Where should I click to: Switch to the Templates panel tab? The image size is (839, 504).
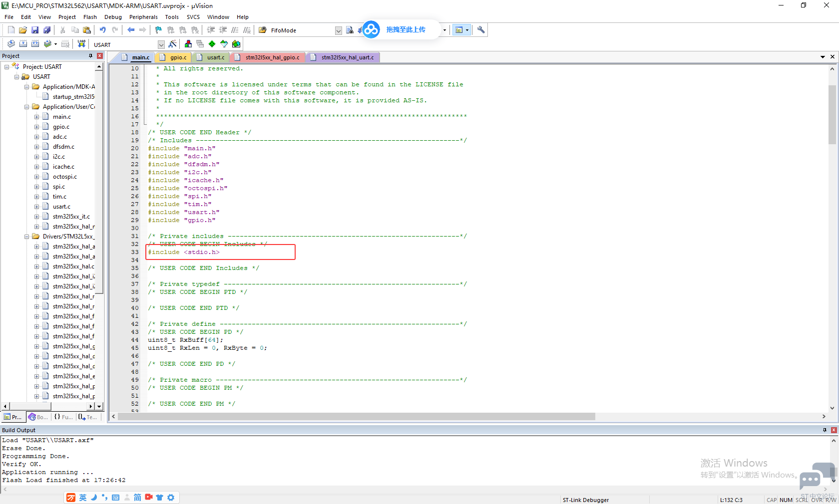[x=88, y=417]
